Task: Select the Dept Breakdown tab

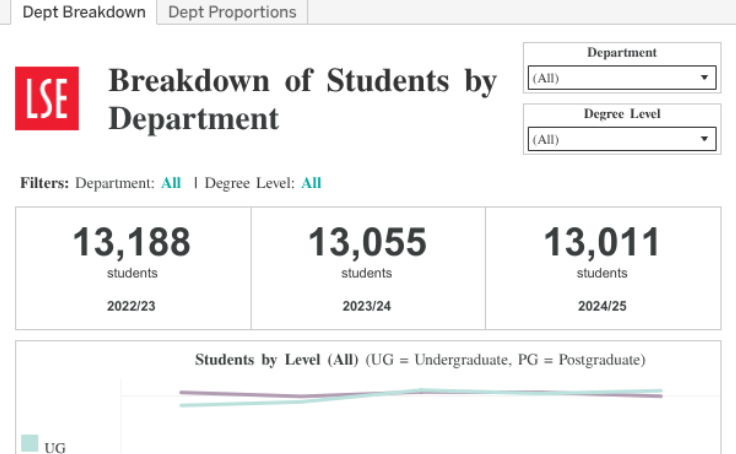Action: (78, 12)
